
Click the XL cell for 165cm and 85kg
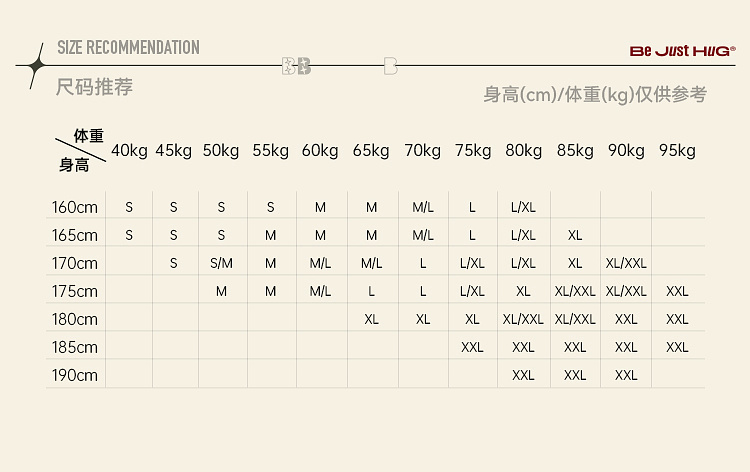point(575,235)
